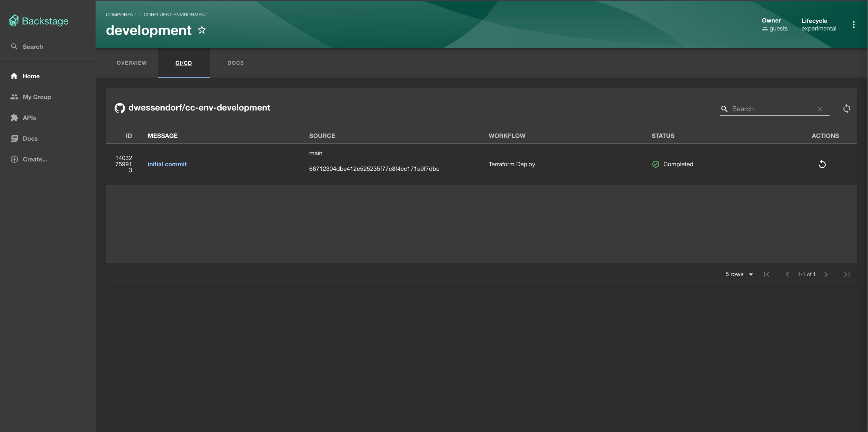Click the 1-1 of 1 pagination text
This screenshot has width=868, height=432.
(x=806, y=274)
